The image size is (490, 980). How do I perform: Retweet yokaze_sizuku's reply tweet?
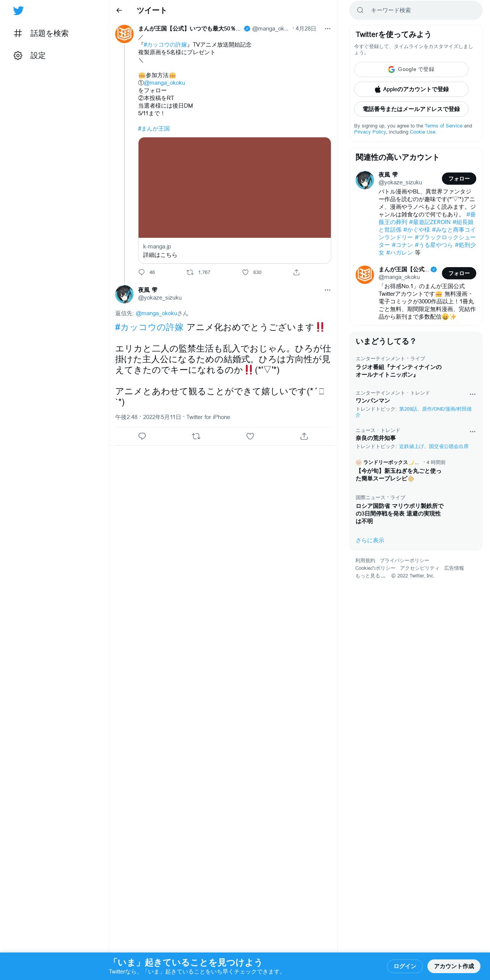(196, 436)
